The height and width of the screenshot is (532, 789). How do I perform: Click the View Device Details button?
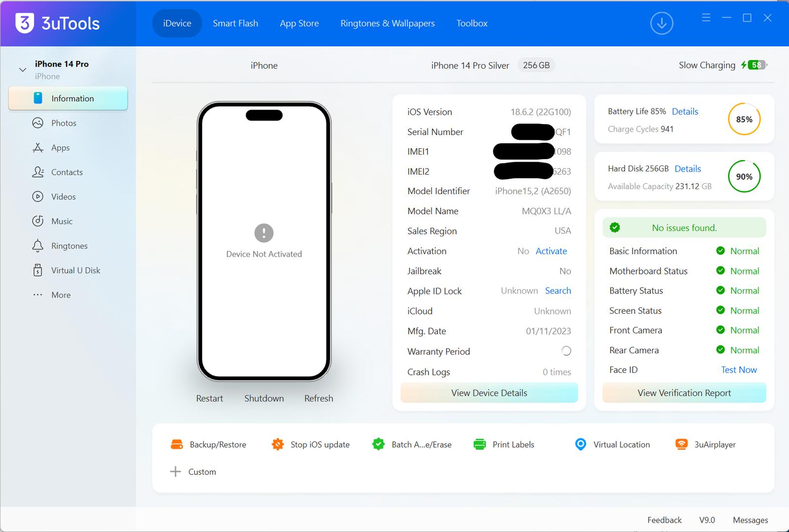pos(489,393)
